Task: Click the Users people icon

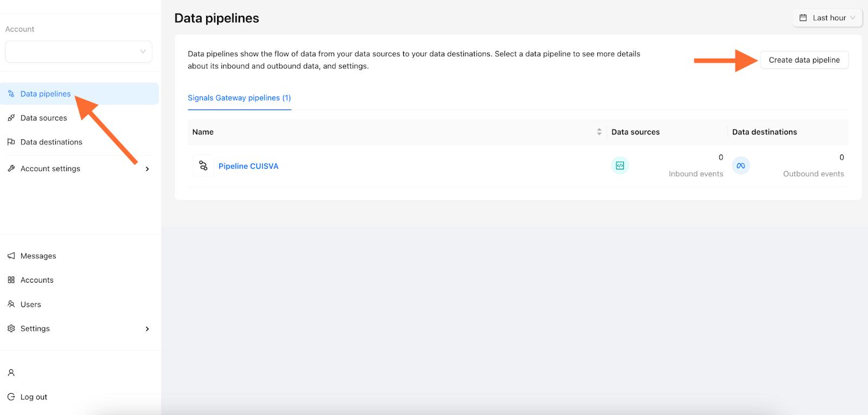Action: (x=11, y=304)
